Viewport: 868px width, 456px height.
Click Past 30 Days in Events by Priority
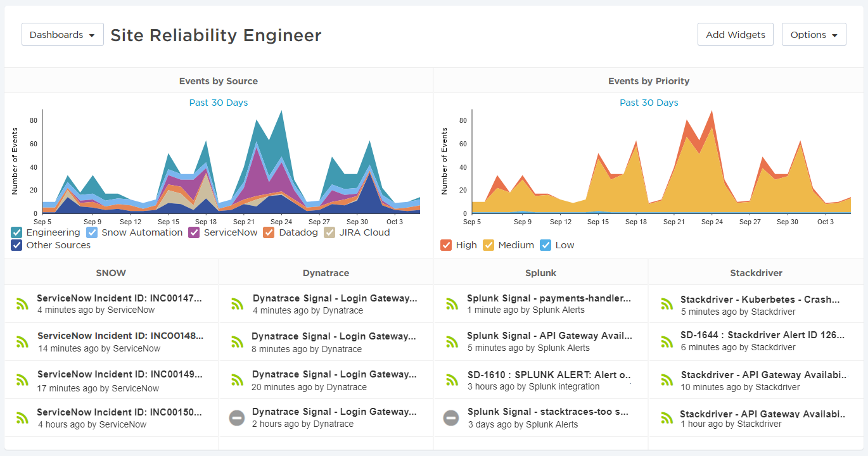[x=649, y=103]
